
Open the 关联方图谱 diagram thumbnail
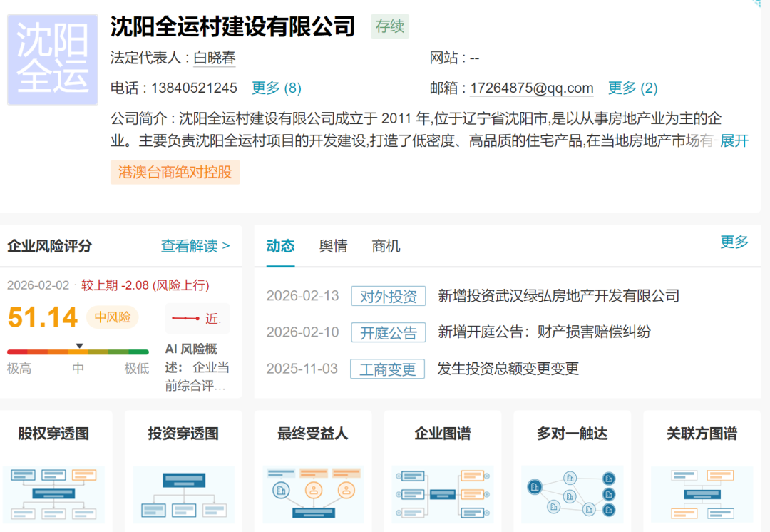(x=702, y=495)
